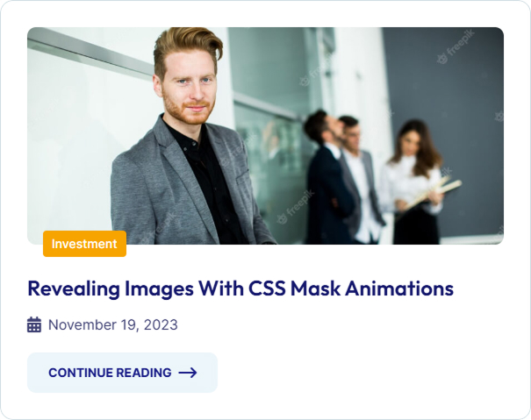Screen dimensions: 531x420
Task: Click the year 2023 in the post date
Action: 161,325
